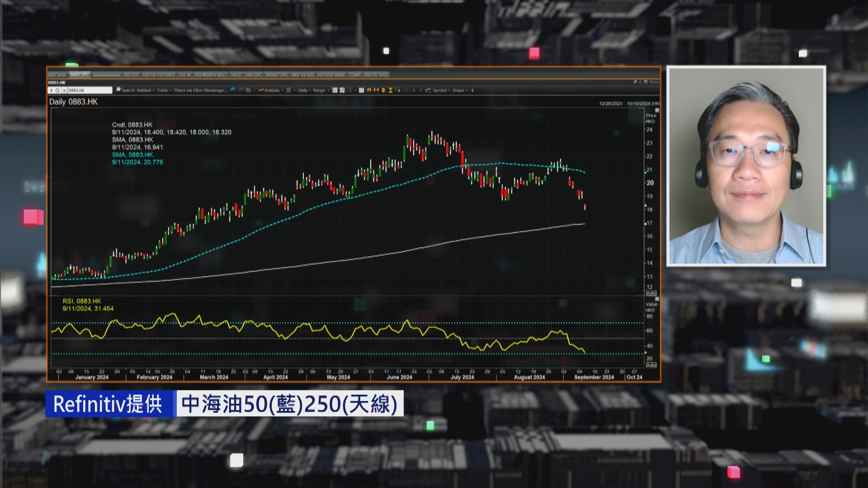Click the price panel corner icon
Screen dimensions: 868x488
coord(657,110)
